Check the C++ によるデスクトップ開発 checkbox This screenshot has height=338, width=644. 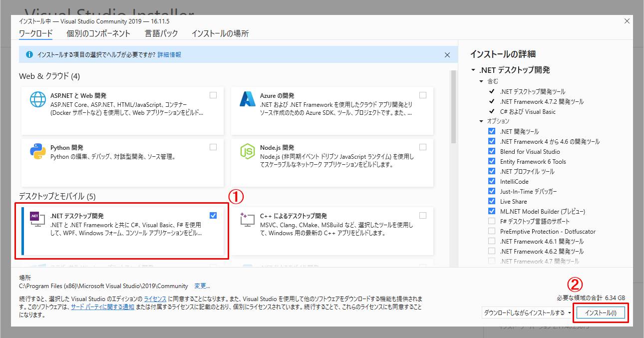pyautogui.click(x=423, y=215)
